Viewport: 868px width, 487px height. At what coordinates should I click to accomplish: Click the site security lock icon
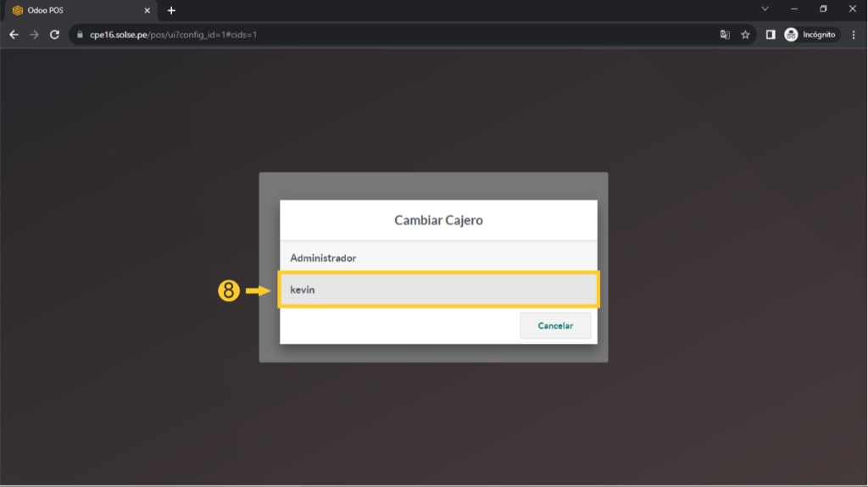coord(81,35)
